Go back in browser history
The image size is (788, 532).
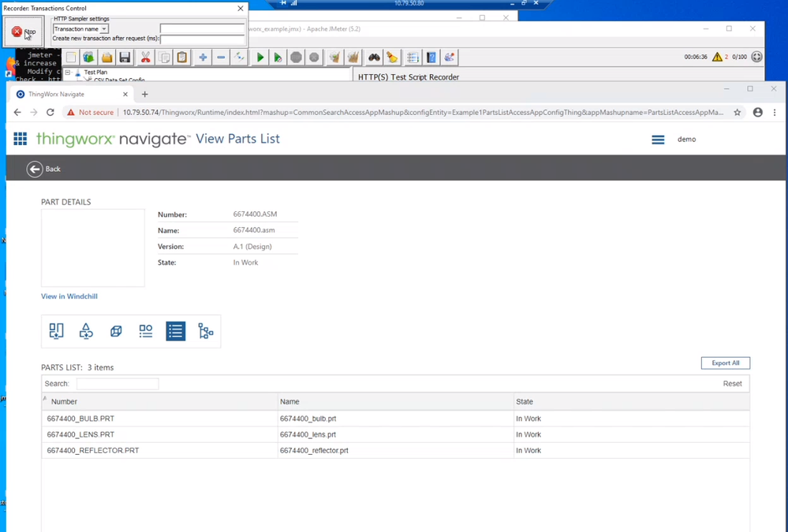[x=17, y=113]
